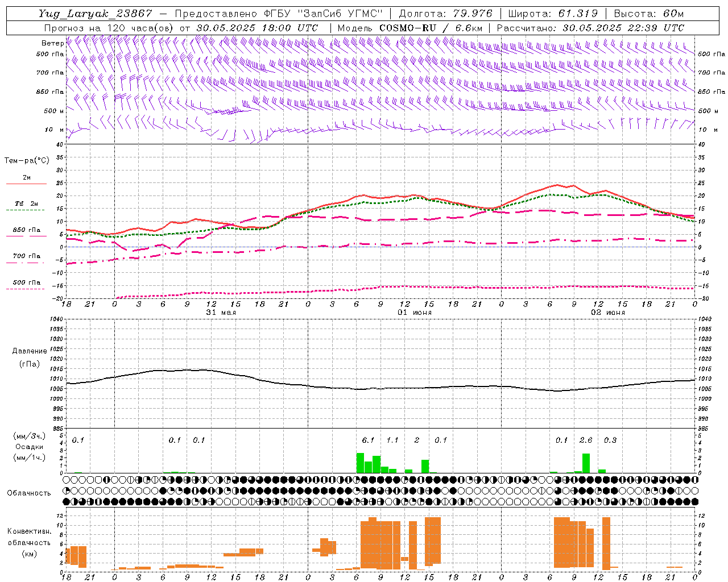Click the 500 гПа temperature legend entry
Viewport: 728px width, 582px height.
click(27, 282)
